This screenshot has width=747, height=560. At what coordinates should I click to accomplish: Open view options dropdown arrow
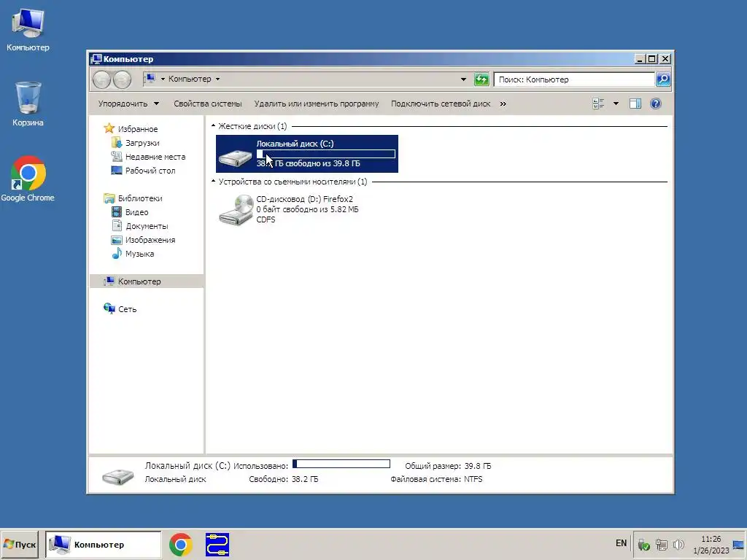tap(616, 104)
